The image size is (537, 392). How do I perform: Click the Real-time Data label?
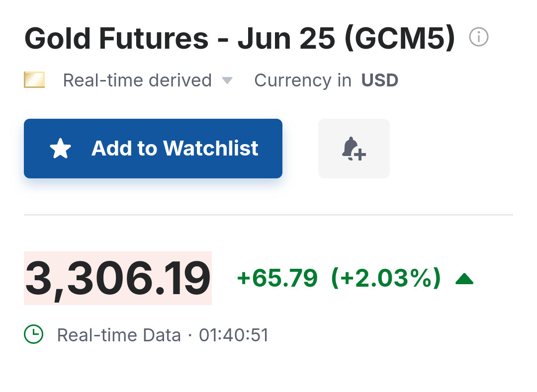pyautogui.click(x=119, y=335)
